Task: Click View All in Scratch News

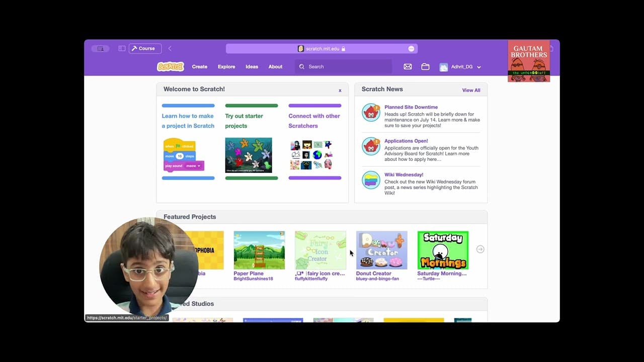Action: click(471, 90)
